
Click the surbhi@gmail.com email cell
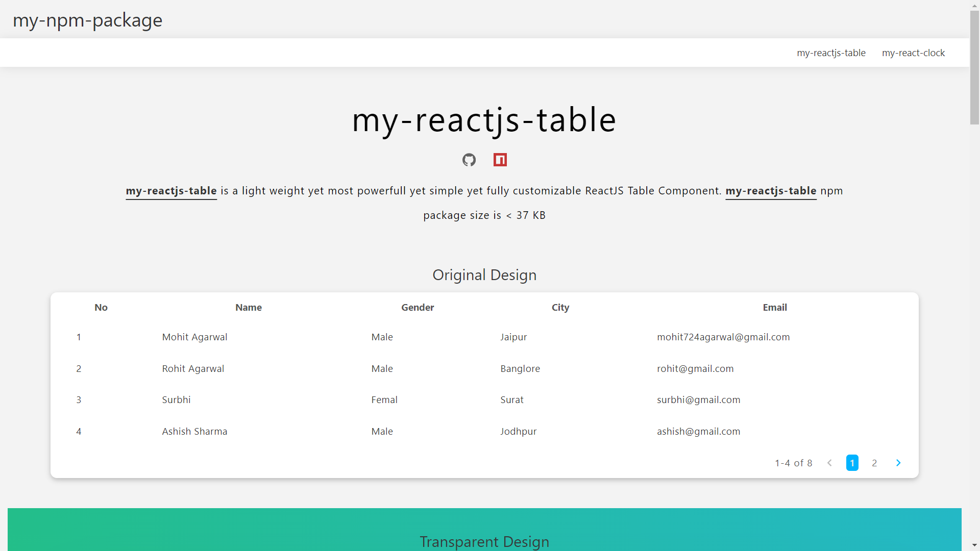[x=698, y=400]
